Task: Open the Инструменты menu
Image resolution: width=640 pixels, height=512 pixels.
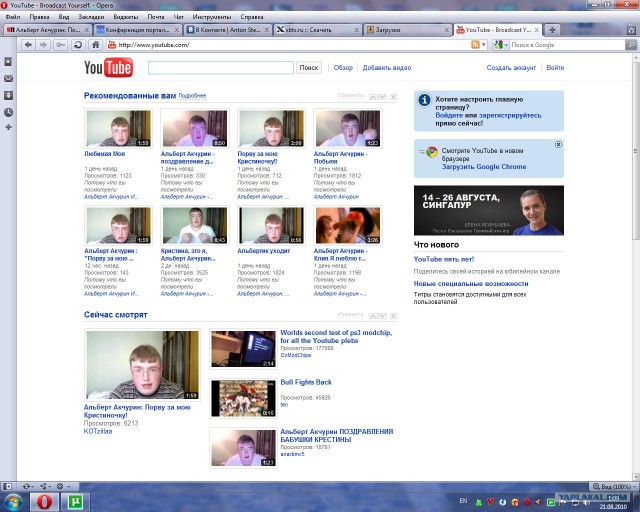Action: click(211, 17)
